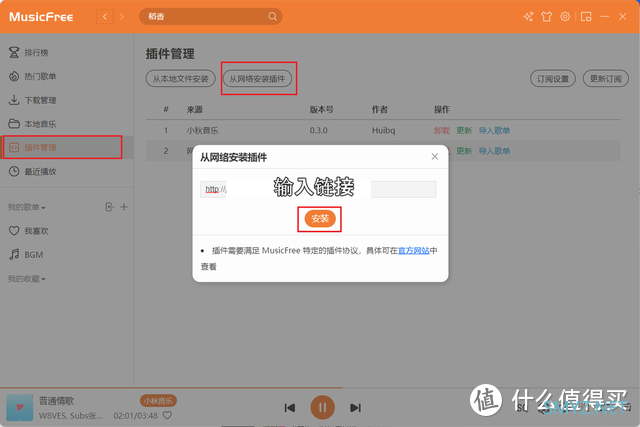This screenshot has height=427, width=640.
Task: Focus the search box containing 稻香
Action: (x=211, y=17)
